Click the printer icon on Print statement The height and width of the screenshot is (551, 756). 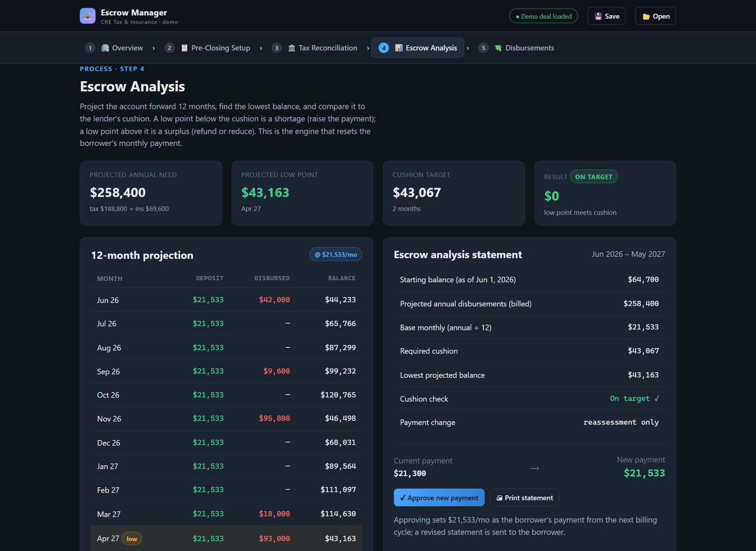(499, 498)
